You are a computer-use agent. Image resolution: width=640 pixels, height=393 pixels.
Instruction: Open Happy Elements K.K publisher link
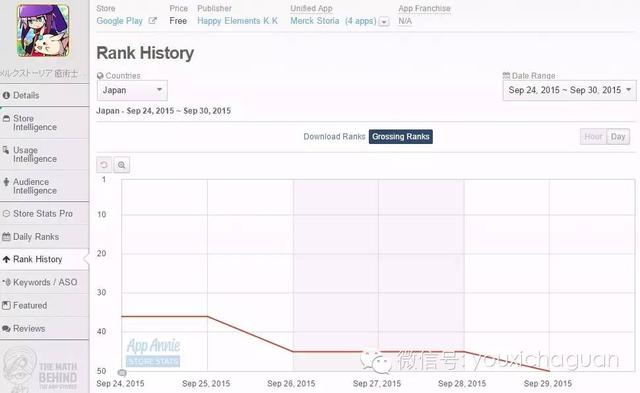coord(238,21)
